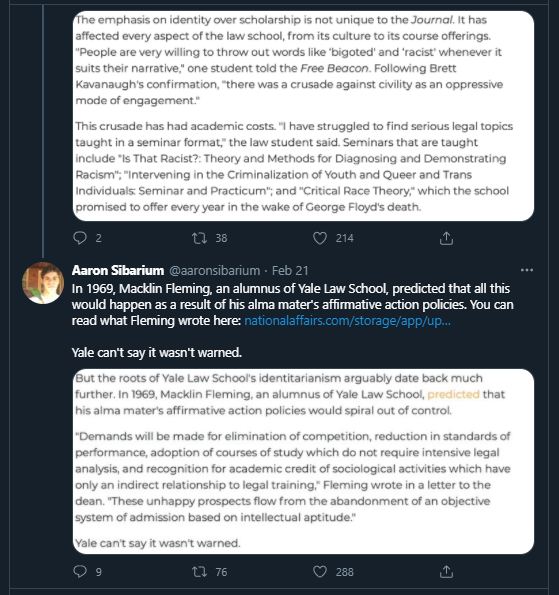Screen dimensions: 559x595
Task: Open share options for the bottom tweet
Action: point(446,571)
